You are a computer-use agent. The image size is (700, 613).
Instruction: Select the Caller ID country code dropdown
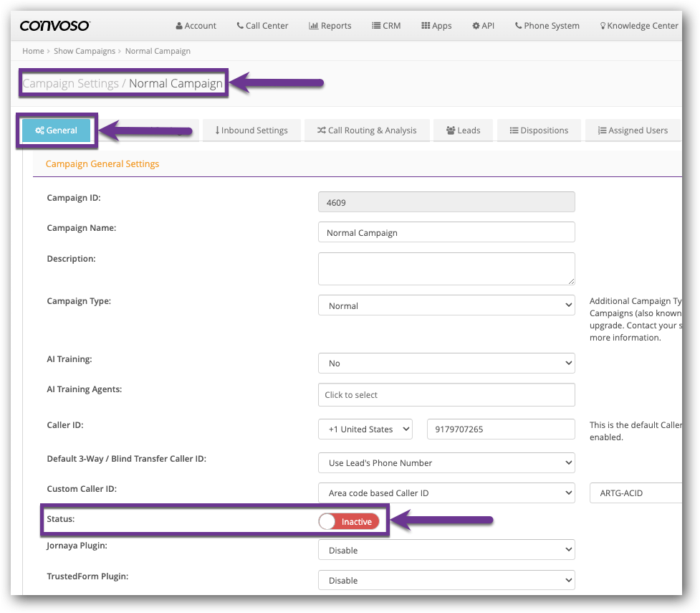(x=365, y=429)
